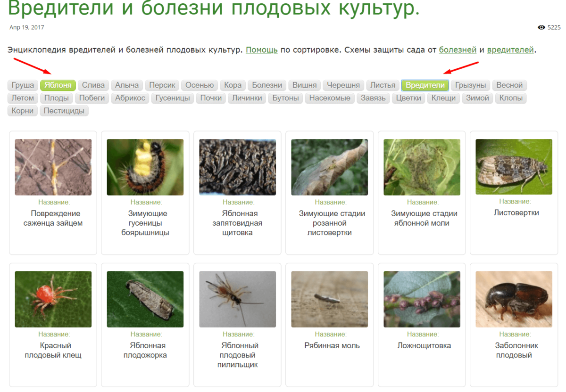566x392 pixels.
Task: Click the title 'Яблонный плодовый пилильщик'
Action: coord(237,355)
